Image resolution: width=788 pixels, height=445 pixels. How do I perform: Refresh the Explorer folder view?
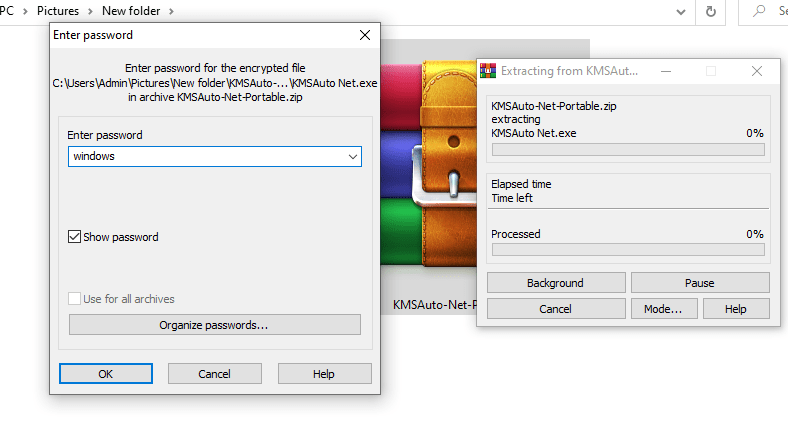tap(711, 12)
